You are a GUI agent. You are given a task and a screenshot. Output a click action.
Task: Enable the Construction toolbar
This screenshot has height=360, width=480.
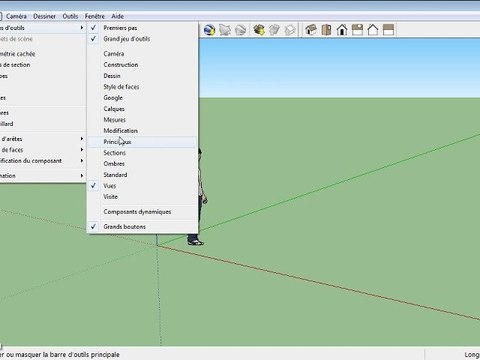click(142, 65)
